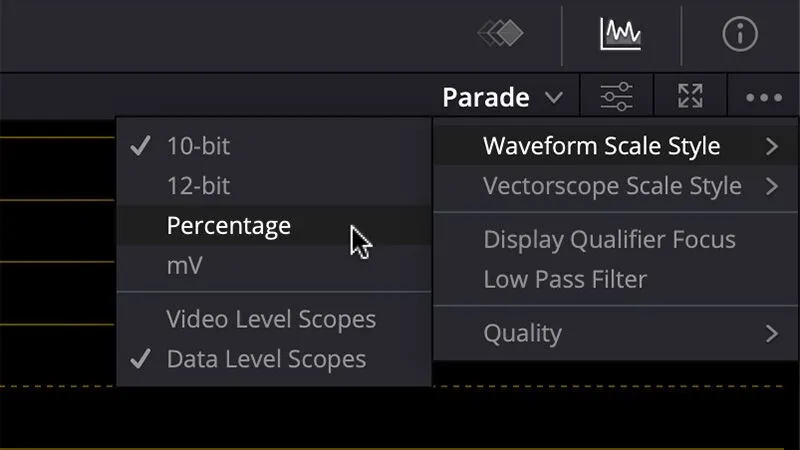Click the Scopes waveform icon
The height and width of the screenshot is (450, 800).
(x=620, y=34)
